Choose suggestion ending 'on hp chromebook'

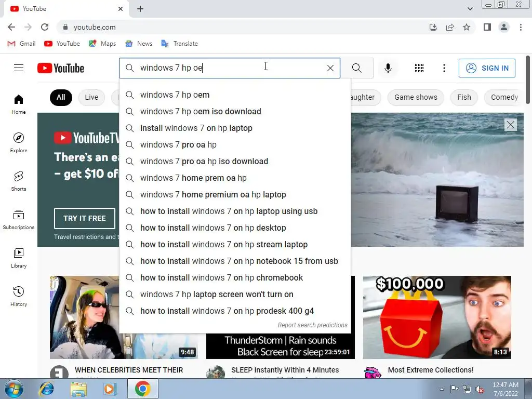tap(235, 277)
